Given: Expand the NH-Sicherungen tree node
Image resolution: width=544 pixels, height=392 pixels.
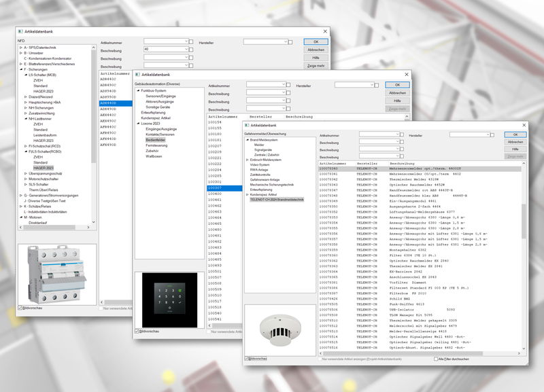Looking at the screenshot, I should tap(27, 107).
